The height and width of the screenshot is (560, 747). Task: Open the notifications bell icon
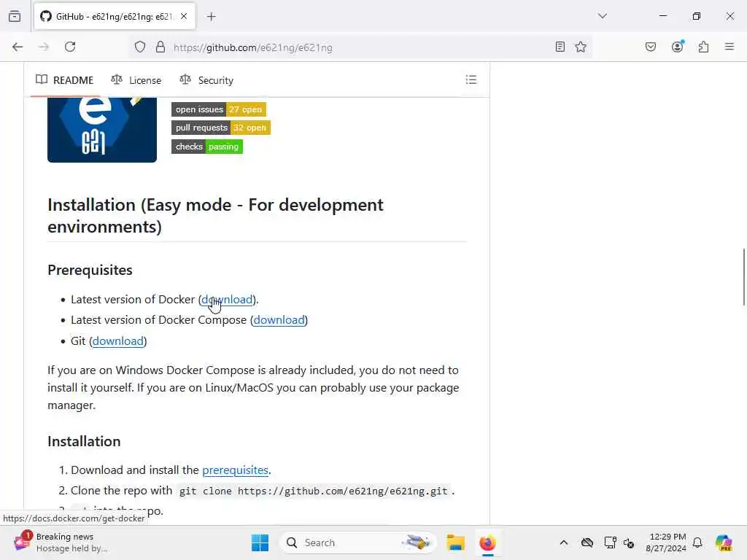(x=697, y=542)
